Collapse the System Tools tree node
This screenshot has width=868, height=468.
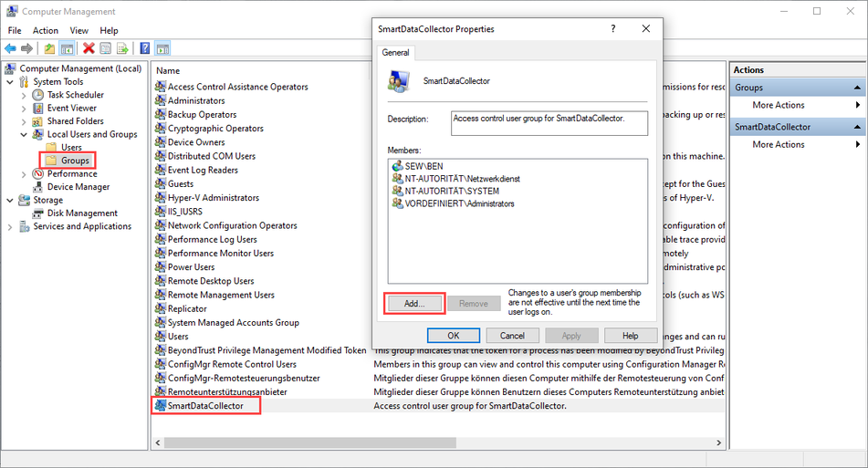click(x=11, y=82)
